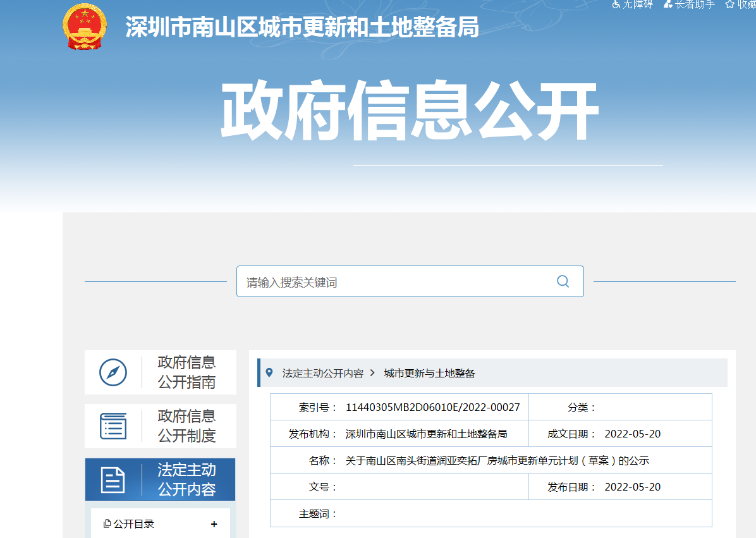Click the national emblem logo
This screenshot has width=756, height=538.
(85, 27)
